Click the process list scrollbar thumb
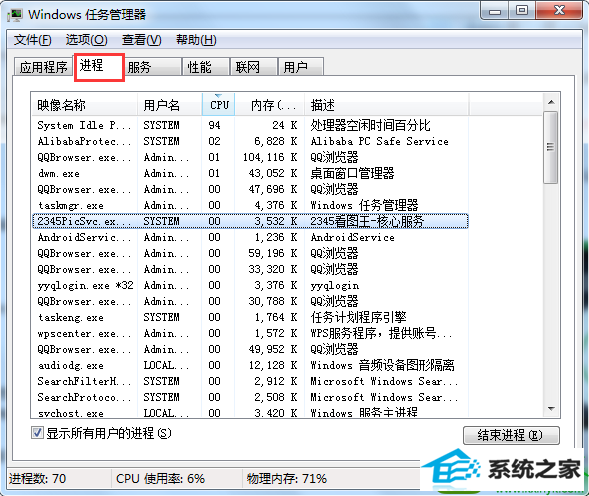 tap(551, 147)
